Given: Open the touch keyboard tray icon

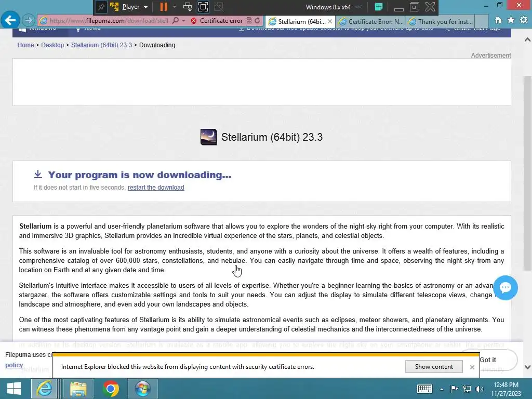Looking at the screenshot, I should 424,389.
